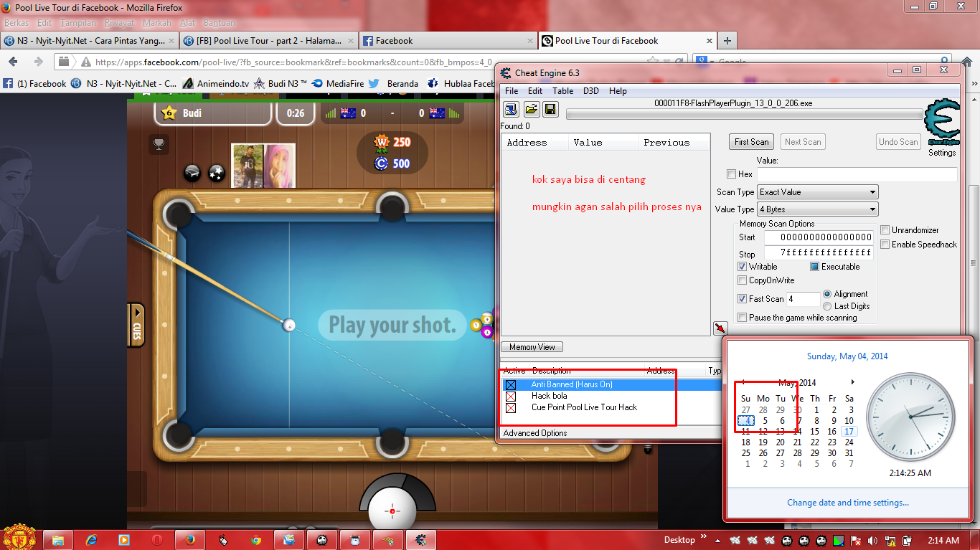This screenshot has width=980, height=550.
Task: Open the Advanced Options panel
Action: (x=535, y=433)
